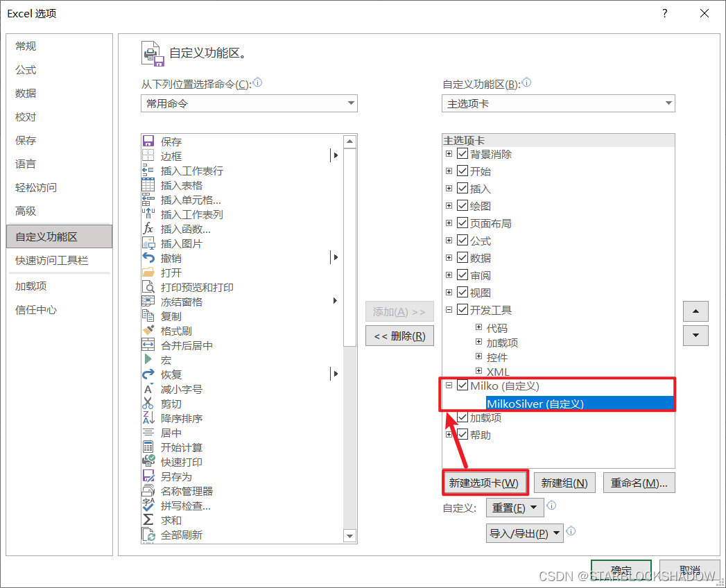Click the 插入单元格 command icon
This screenshot has width=726, height=588.
pyautogui.click(x=148, y=199)
